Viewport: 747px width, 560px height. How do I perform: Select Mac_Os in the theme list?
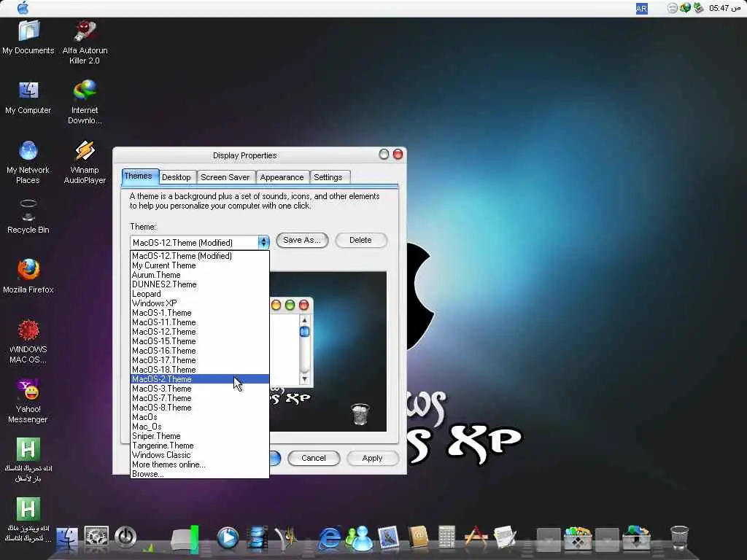(200, 427)
